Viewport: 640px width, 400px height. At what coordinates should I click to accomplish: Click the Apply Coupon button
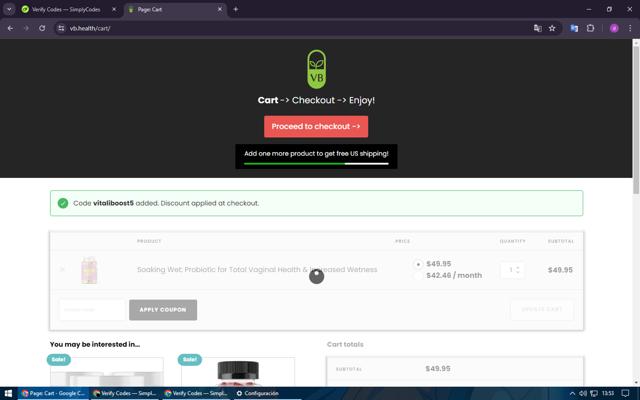pyautogui.click(x=163, y=310)
